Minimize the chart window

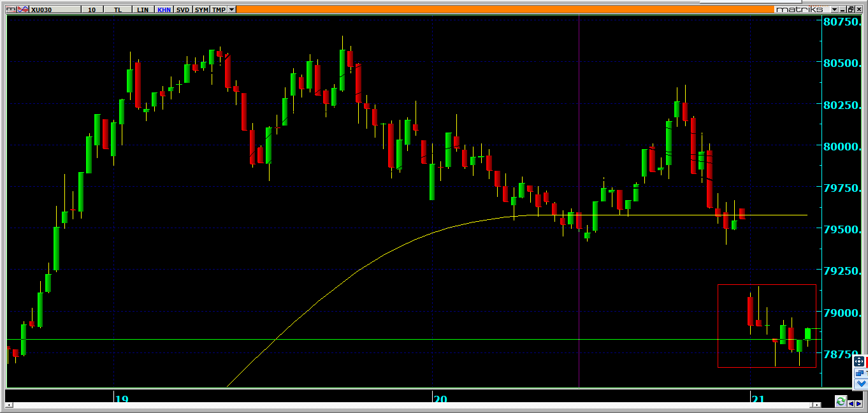pos(843,10)
